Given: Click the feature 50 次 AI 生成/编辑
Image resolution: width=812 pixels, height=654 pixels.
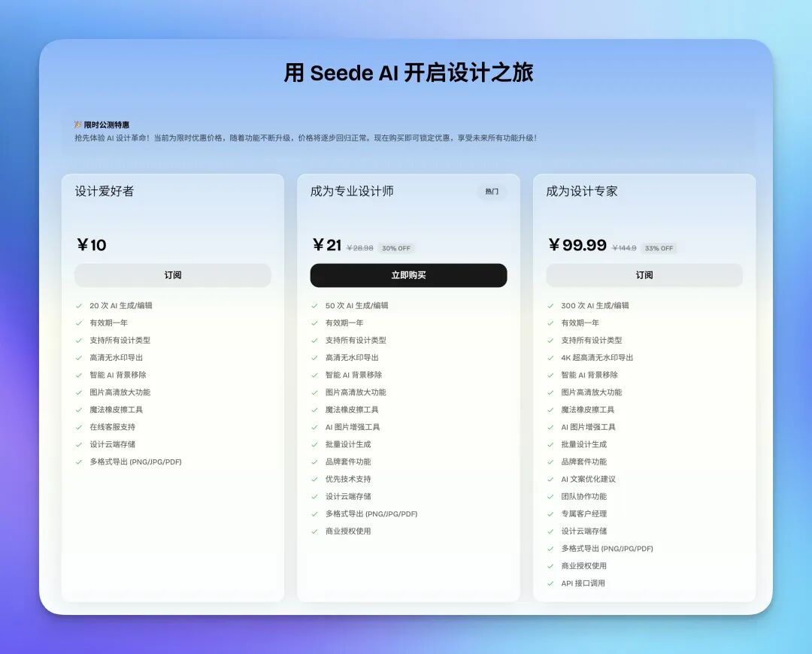Looking at the screenshot, I should [x=357, y=305].
